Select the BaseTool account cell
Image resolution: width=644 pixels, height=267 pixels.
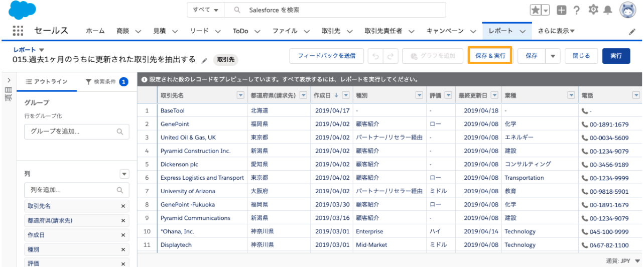(202, 110)
